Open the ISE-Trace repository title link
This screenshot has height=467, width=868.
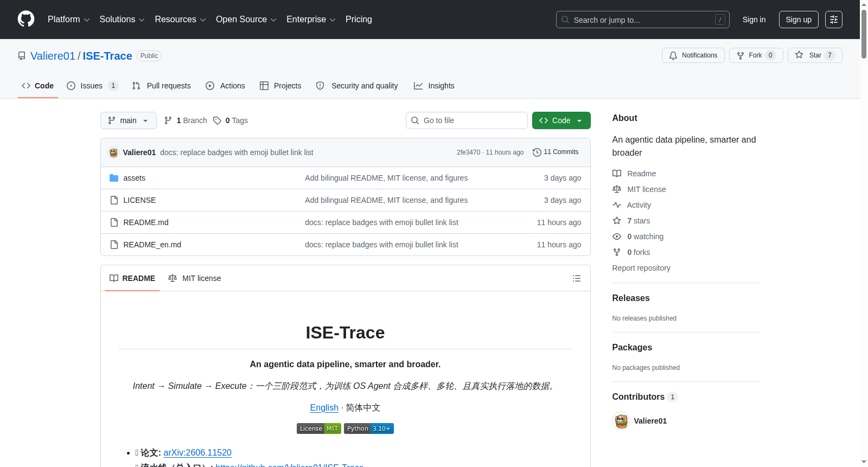[107, 56]
